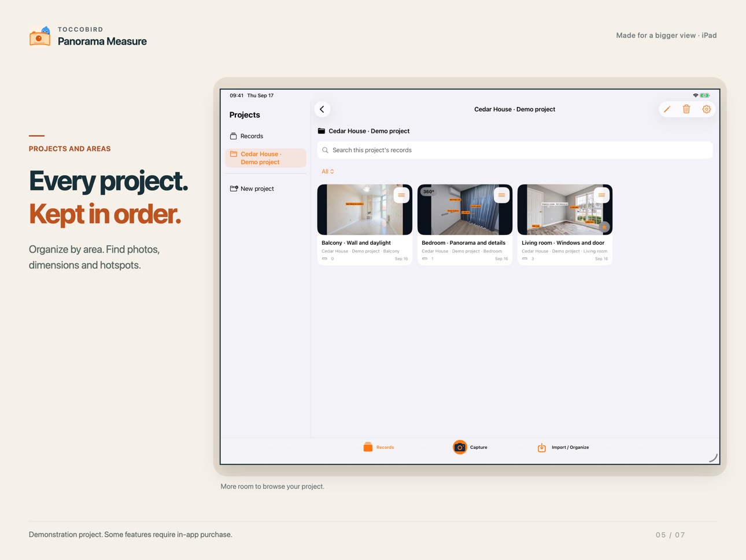Image resolution: width=746 pixels, height=560 pixels.
Task: Open the Living room photo thumbnail
Action: [565, 210]
